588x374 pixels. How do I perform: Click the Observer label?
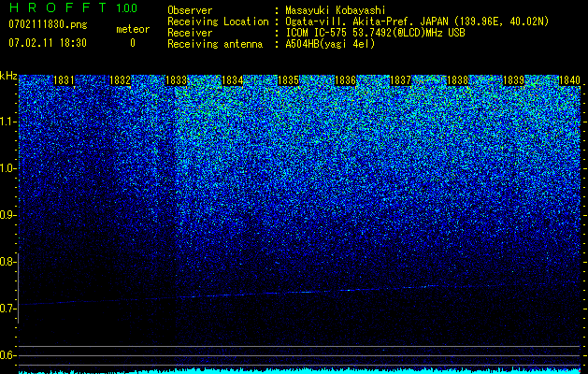[x=190, y=10]
